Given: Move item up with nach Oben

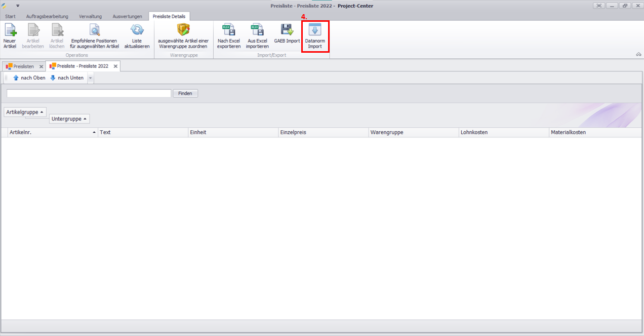Looking at the screenshot, I should click(x=29, y=78).
